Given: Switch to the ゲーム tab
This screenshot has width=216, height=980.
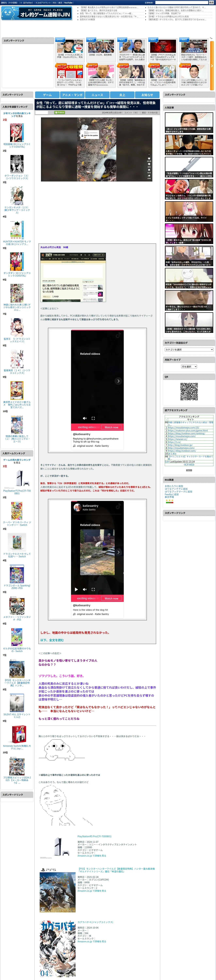Looking at the screenshot, I should [x=48, y=95].
